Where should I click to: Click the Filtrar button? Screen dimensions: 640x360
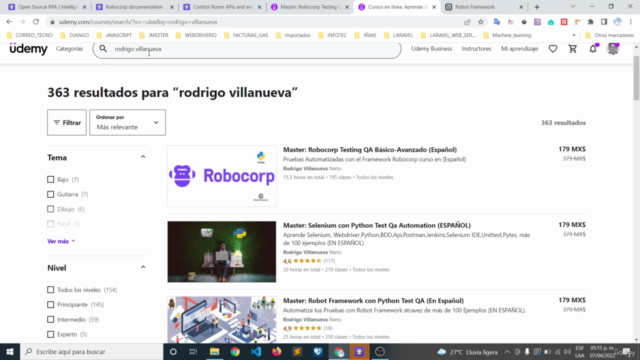[x=67, y=122]
